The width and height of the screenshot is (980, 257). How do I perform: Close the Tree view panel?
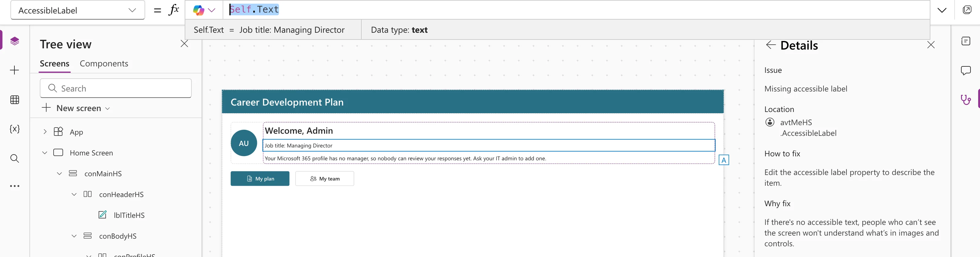184,44
